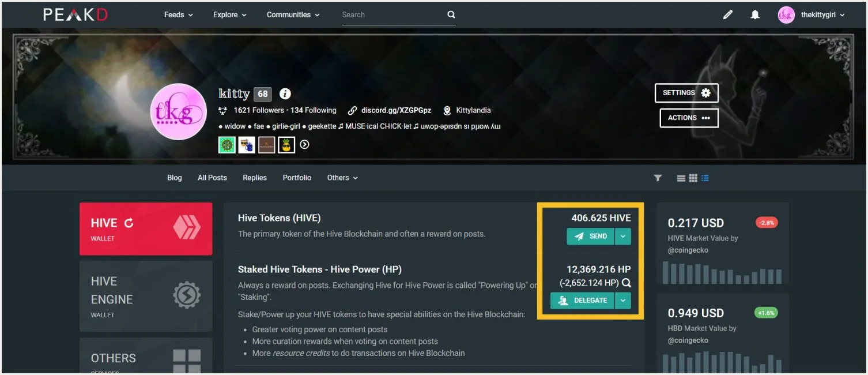Click the Send button for HIVE
The width and height of the screenshot is (868, 375).
(591, 237)
